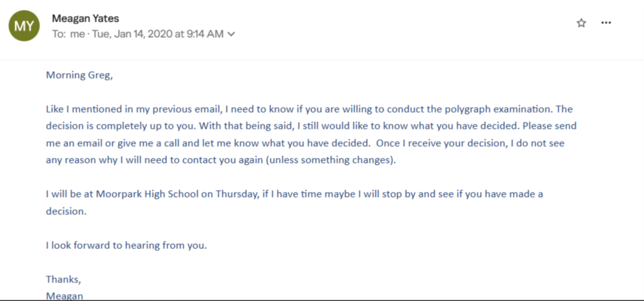Viewport: 644px width, 301px height.
Task: Click the "To: me" recipient text
Action: click(68, 34)
